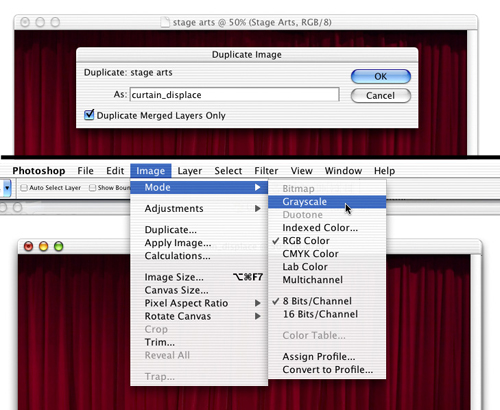
Task: Open the File menu
Action: (x=85, y=171)
